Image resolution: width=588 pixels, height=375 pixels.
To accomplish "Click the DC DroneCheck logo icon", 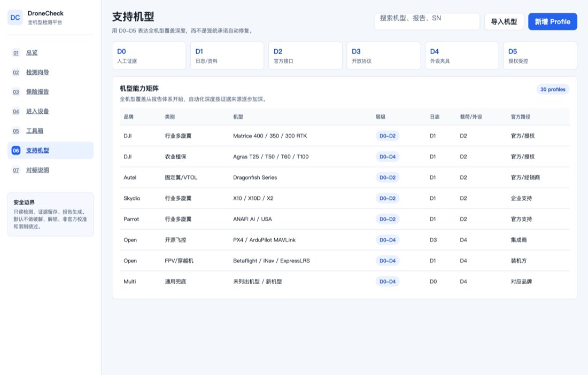I will click(x=15, y=18).
